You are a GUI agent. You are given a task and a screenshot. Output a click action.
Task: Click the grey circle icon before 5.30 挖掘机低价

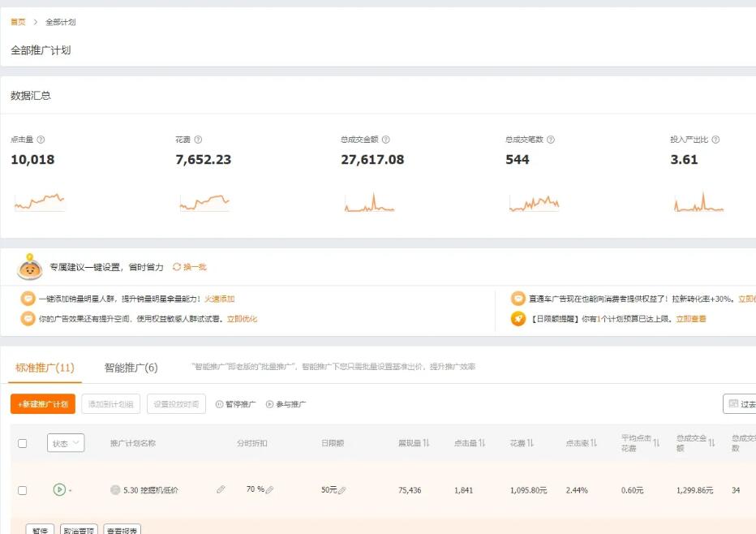[x=115, y=489]
